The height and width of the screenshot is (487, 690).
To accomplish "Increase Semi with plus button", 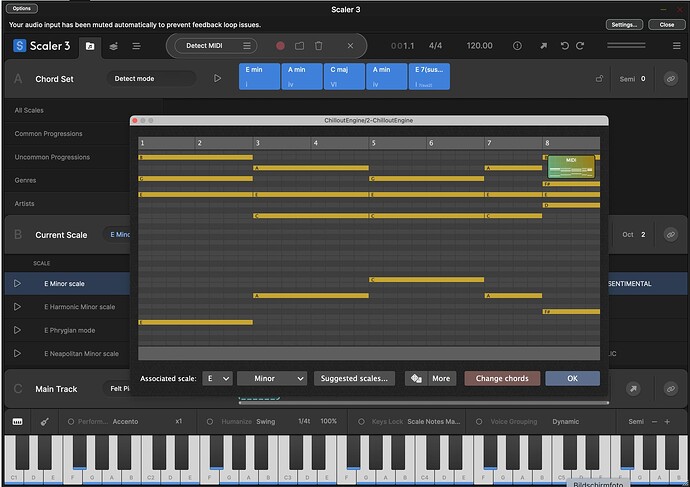I will point(667,421).
